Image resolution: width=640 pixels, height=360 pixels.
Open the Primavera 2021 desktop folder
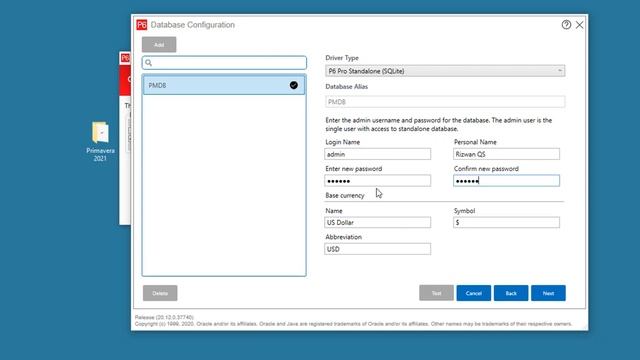(100, 141)
